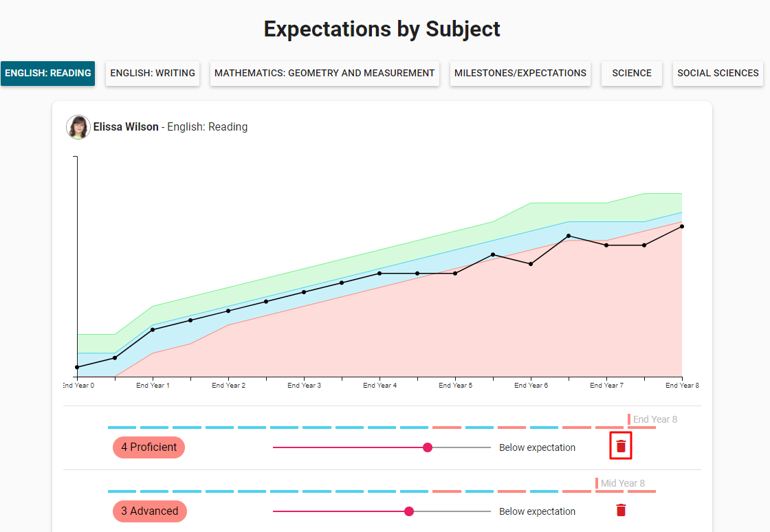Switch to the Science tab

pos(632,73)
